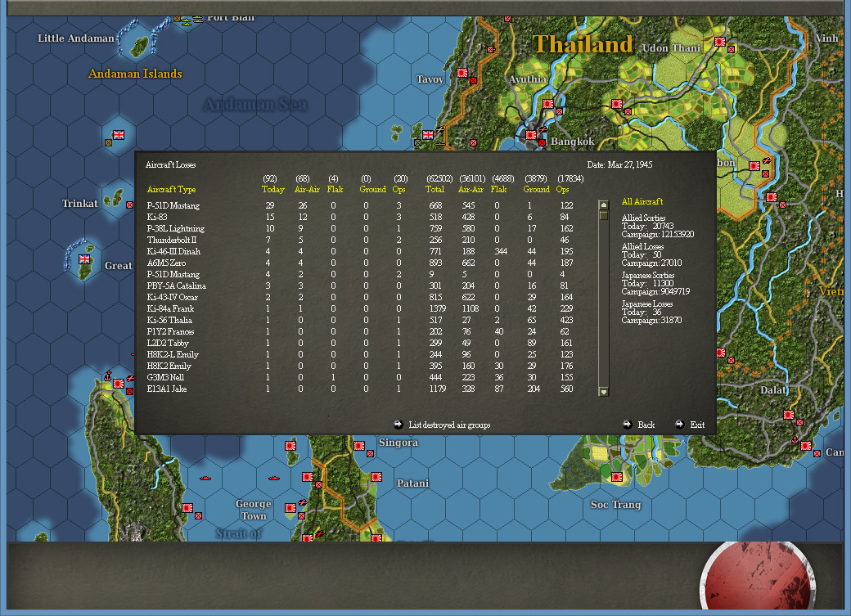
Task: Click the aircraft list scrollbar thumb
Action: [603, 216]
